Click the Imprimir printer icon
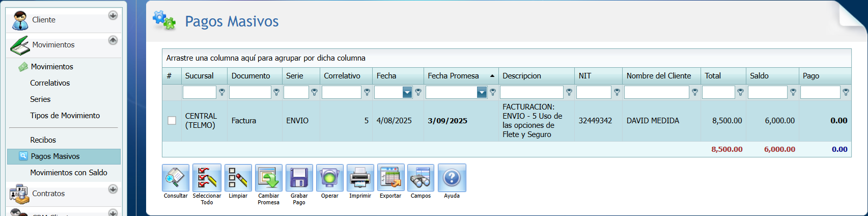 coord(360,178)
